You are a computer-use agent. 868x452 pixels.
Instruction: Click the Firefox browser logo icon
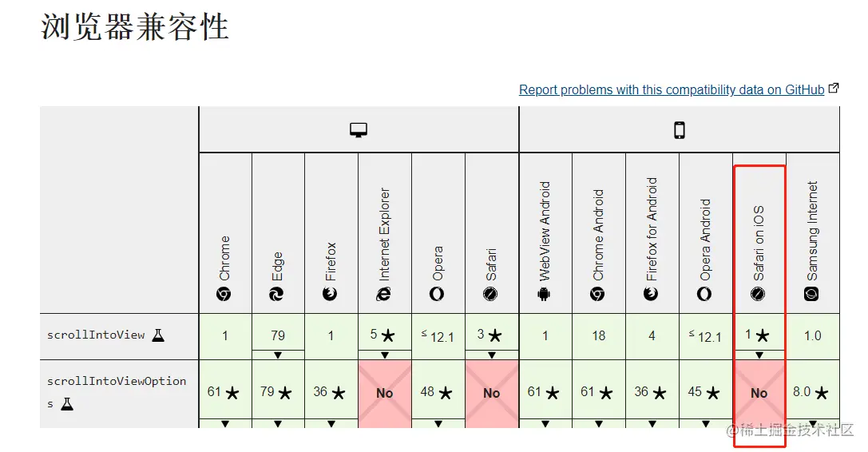point(331,294)
